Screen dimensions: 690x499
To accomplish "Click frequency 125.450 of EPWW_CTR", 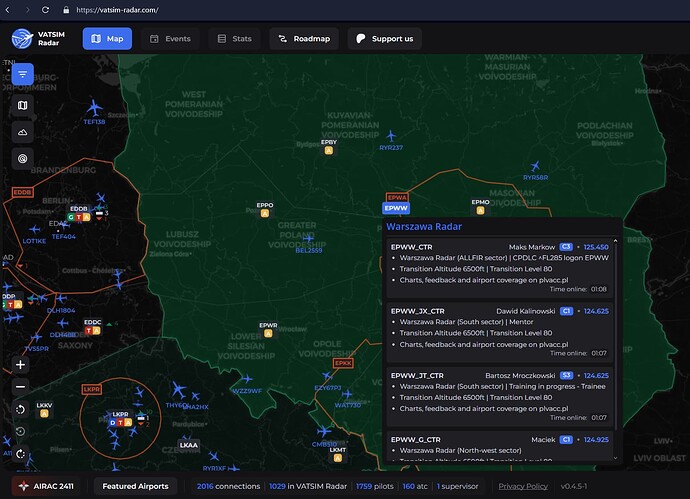I will (596, 247).
